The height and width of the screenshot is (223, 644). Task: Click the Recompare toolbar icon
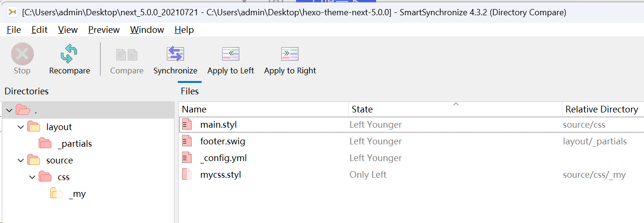pyautogui.click(x=69, y=54)
